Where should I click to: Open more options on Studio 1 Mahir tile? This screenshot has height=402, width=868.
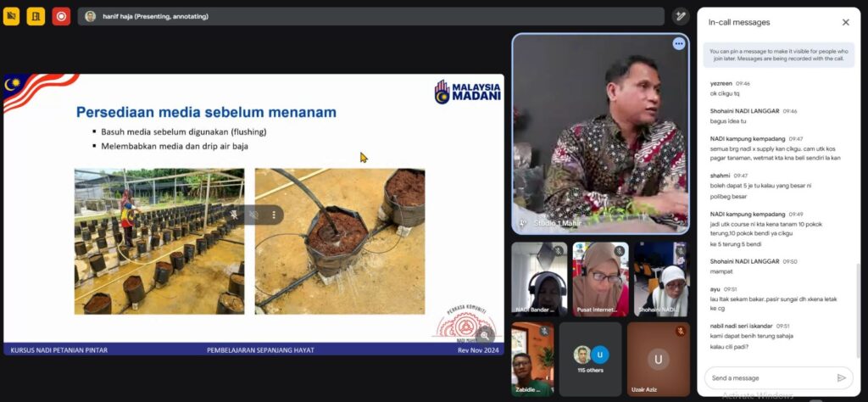(x=678, y=44)
